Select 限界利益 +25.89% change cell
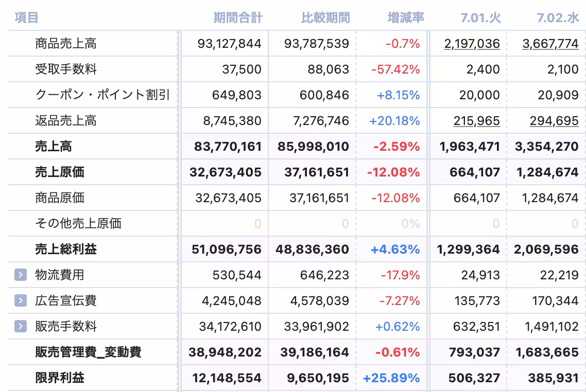This screenshot has height=392, width=586. 391,378
